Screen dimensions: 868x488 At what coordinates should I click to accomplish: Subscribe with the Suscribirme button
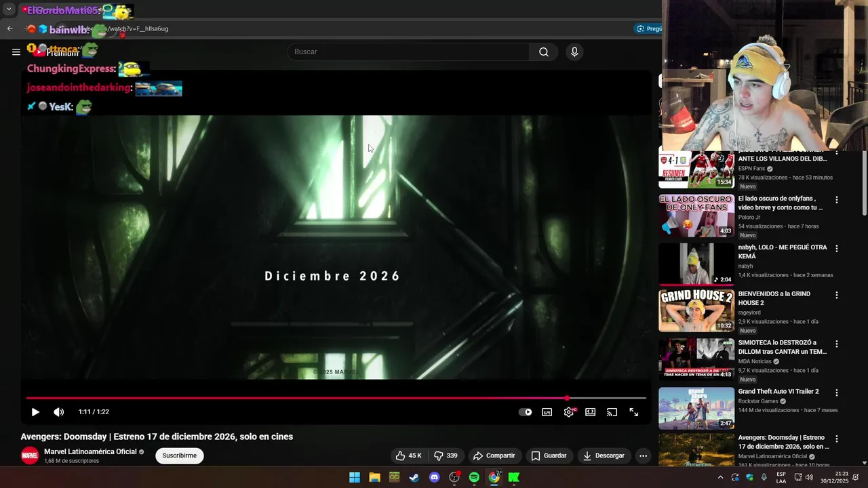click(180, 455)
